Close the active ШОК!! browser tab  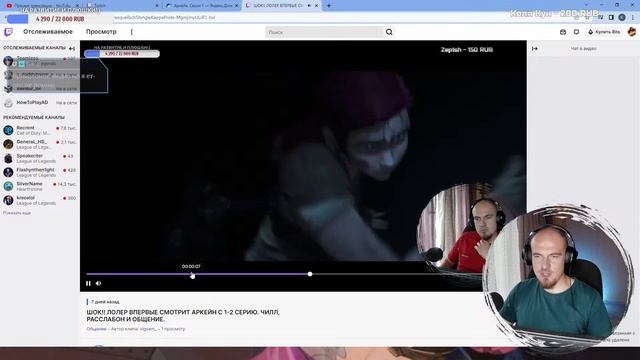316,6
